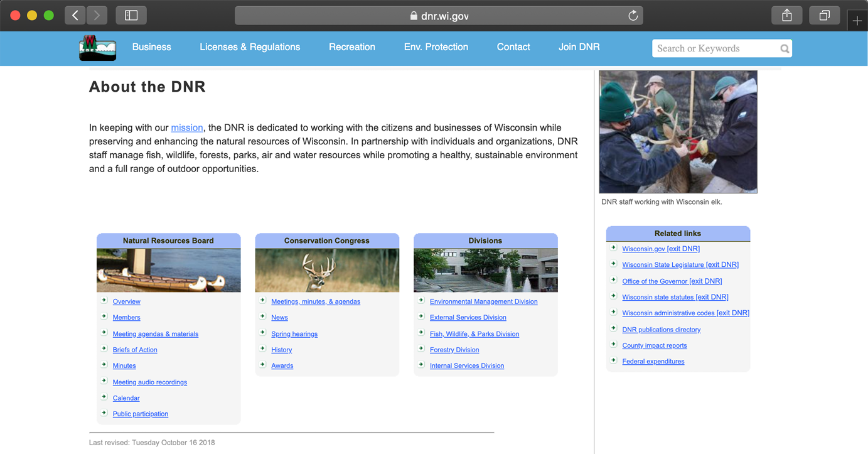Open Conservation Congress News link

pos(279,318)
